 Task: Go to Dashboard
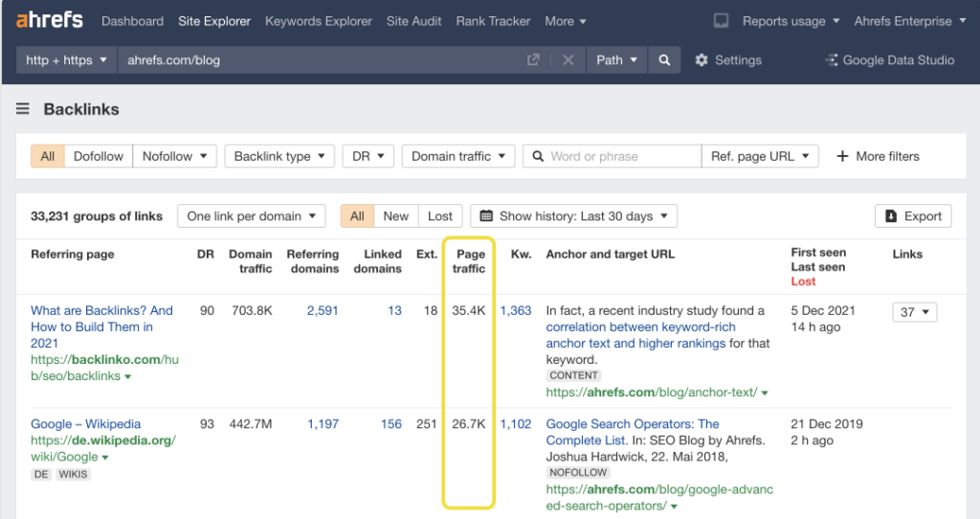[132, 21]
